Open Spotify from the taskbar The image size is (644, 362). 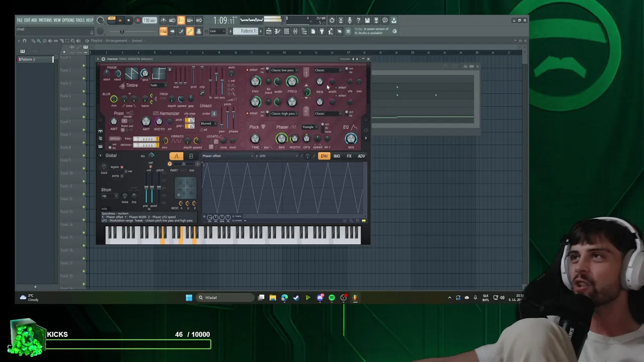[332, 298]
